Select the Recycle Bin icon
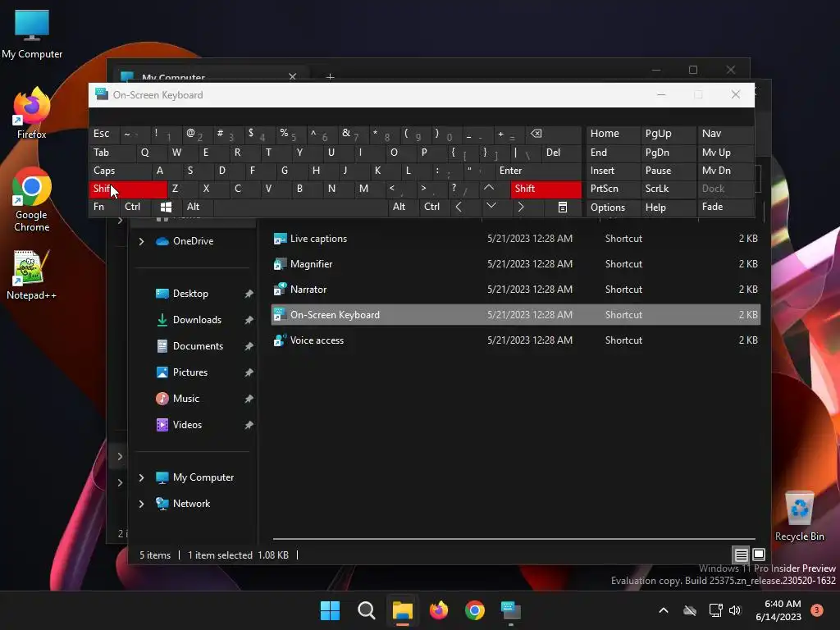 pyautogui.click(x=799, y=516)
